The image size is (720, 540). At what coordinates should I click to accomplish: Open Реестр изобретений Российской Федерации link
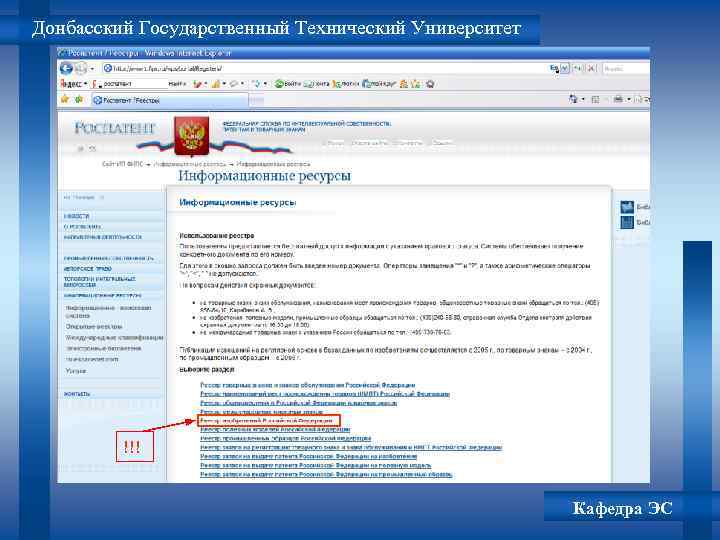tap(267, 421)
